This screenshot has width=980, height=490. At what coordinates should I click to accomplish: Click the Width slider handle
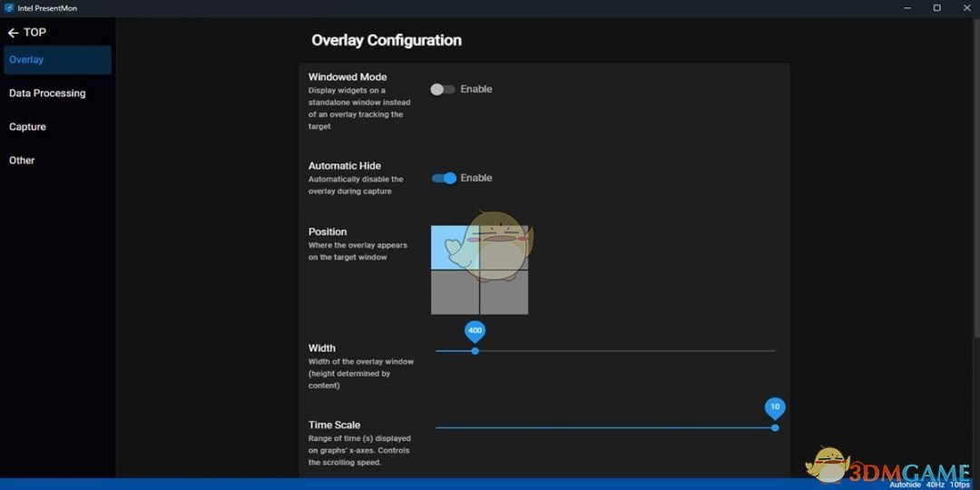tap(475, 351)
